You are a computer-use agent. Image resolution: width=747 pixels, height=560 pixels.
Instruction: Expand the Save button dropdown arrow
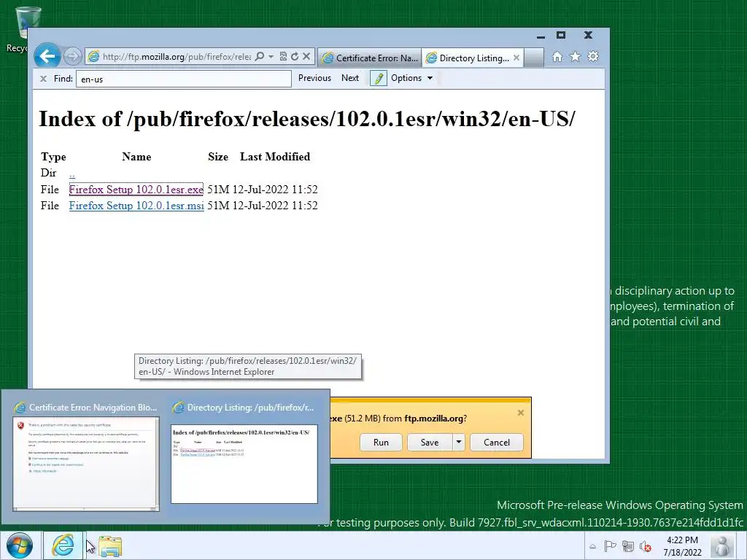point(458,443)
